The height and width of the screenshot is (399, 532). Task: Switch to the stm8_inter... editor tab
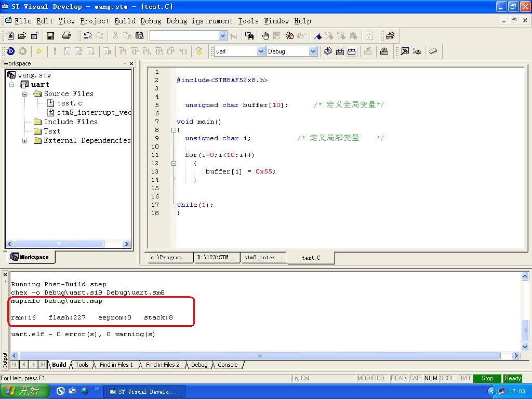point(263,258)
